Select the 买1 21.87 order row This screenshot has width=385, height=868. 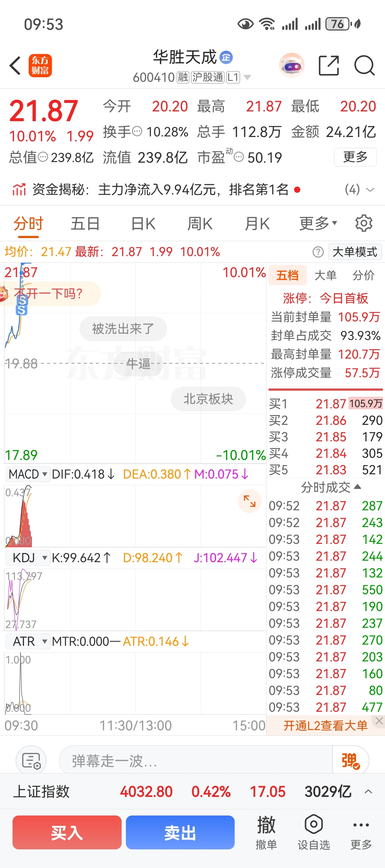tap(325, 403)
